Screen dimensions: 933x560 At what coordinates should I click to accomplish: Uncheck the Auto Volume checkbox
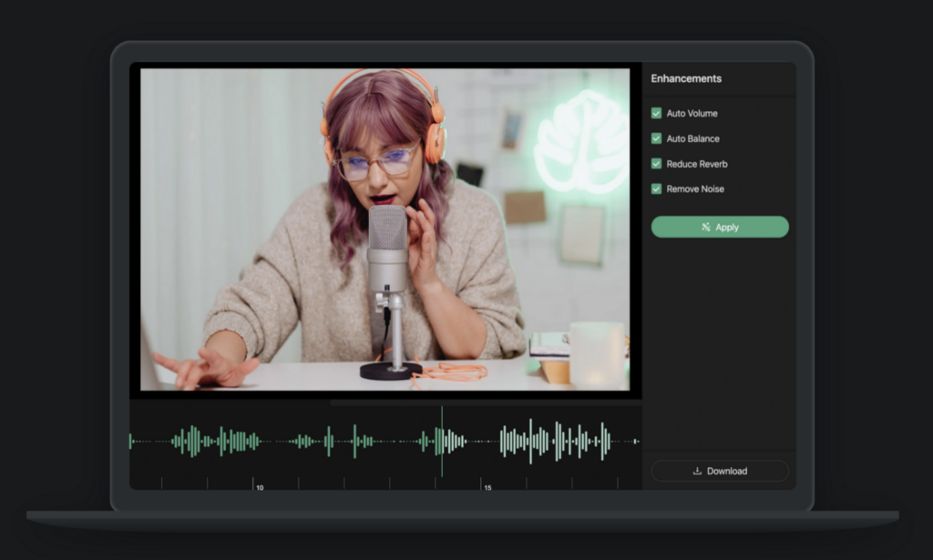tap(656, 113)
